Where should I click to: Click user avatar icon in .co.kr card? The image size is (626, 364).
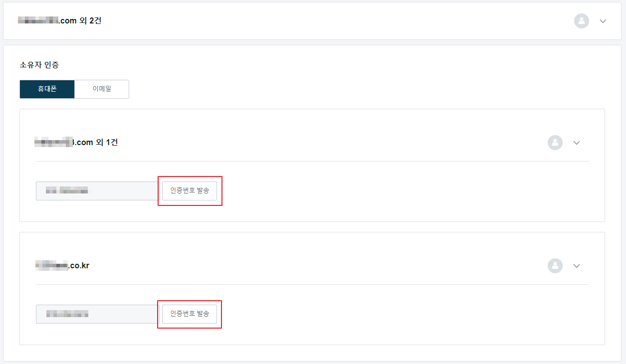point(555,266)
